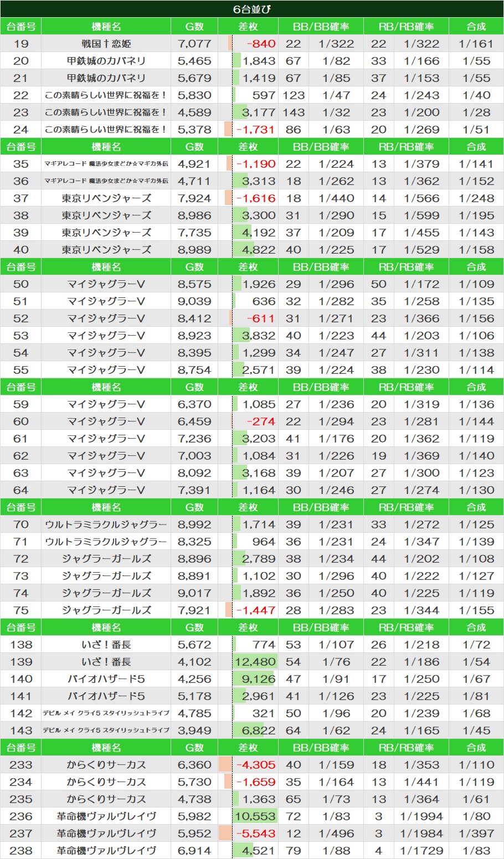Click バイオハザード5 in row 140
The width and height of the screenshot is (504, 859).
106,679
